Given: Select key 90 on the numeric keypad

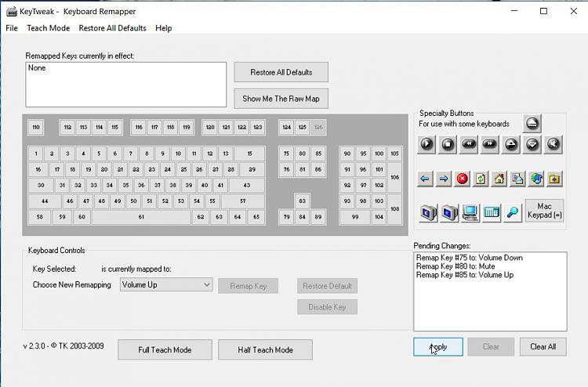Looking at the screenshot, I should tap(347, 154).
